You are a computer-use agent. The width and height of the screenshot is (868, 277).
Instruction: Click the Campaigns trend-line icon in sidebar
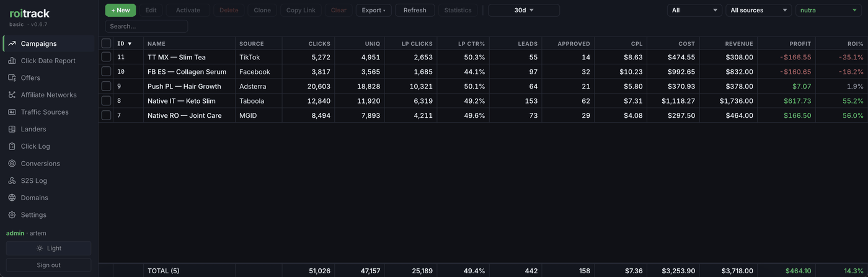pyautogui.click(x=12, y=43)
